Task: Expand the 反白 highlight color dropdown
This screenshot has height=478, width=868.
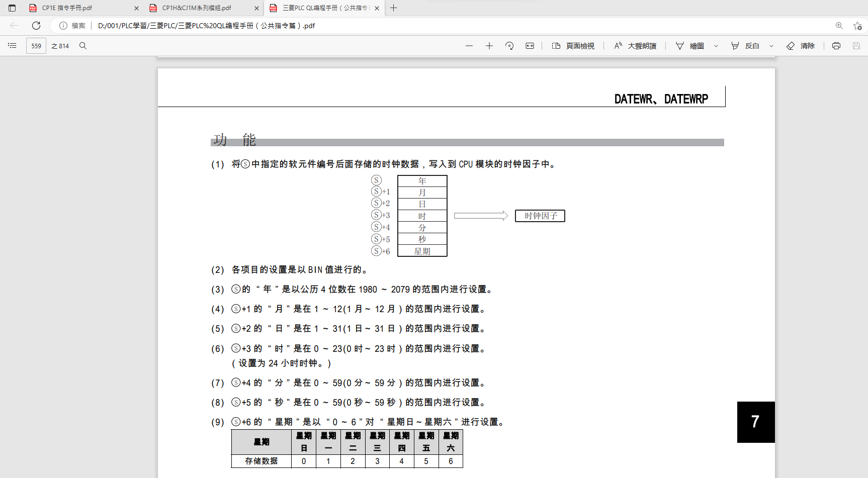Action: click(x=771, y=46)
